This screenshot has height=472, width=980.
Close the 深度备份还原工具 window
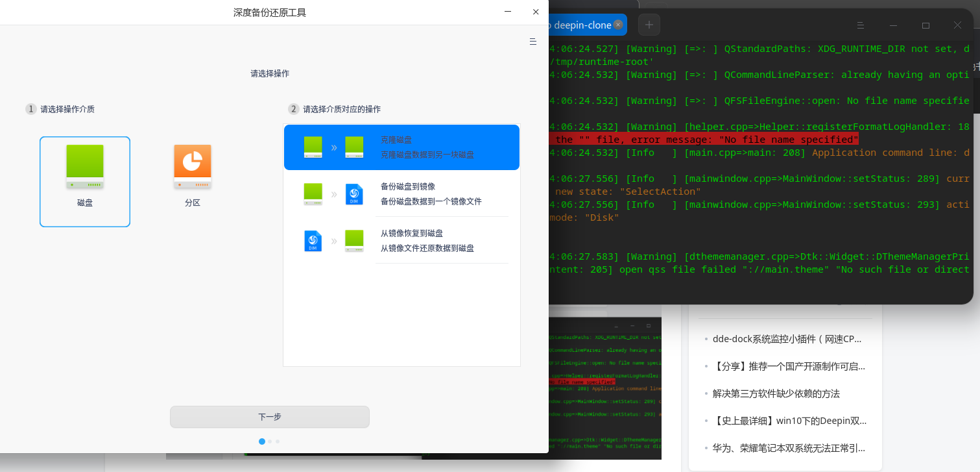click(536, 12)
